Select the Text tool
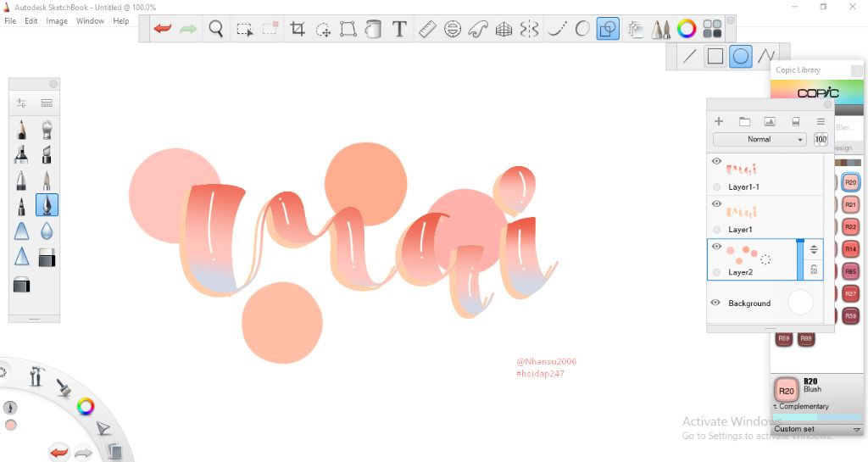The image size is (868, 462). coord(399,29)
